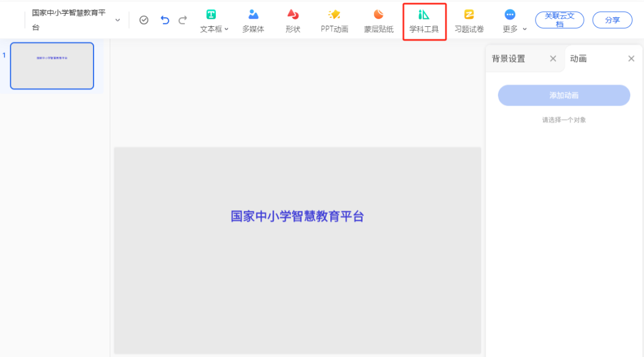644x357 pixels.
Task: Open the 多媒体 multimedia insert tool
Action: point(253,20)
